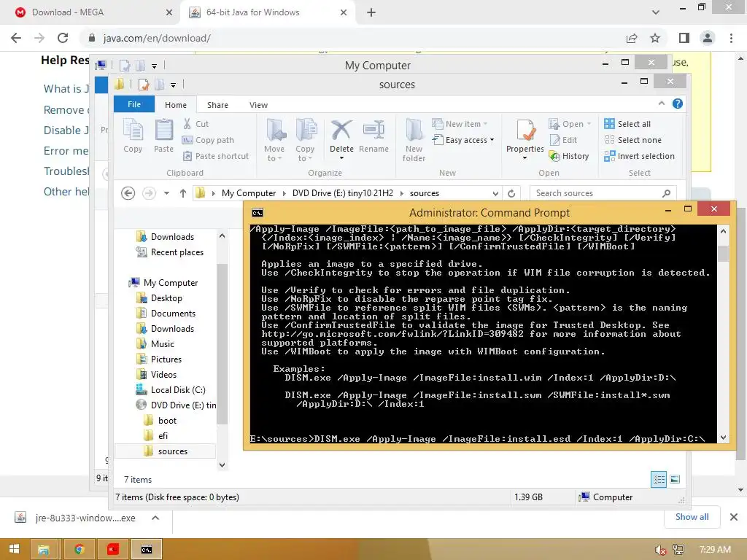Click Select all in ribbon
This screenshot has height=560, width=747.
click(x=627, y=124)
